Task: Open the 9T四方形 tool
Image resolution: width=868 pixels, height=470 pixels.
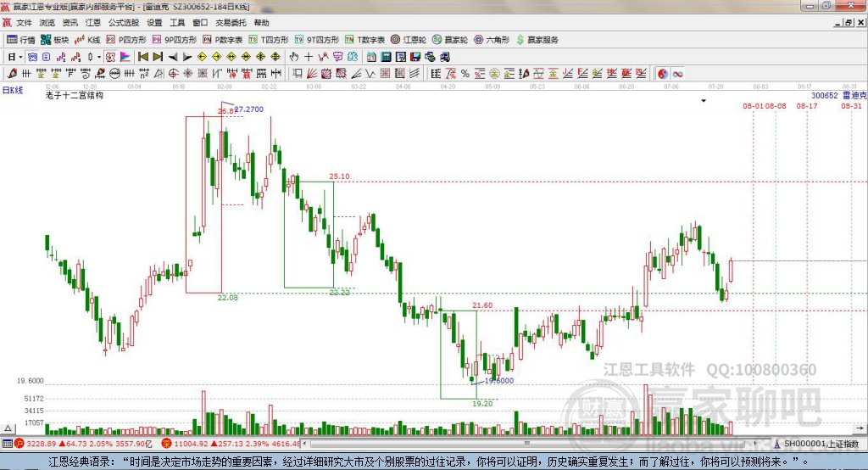Action: pyautogui.click(x=316, y=40)
